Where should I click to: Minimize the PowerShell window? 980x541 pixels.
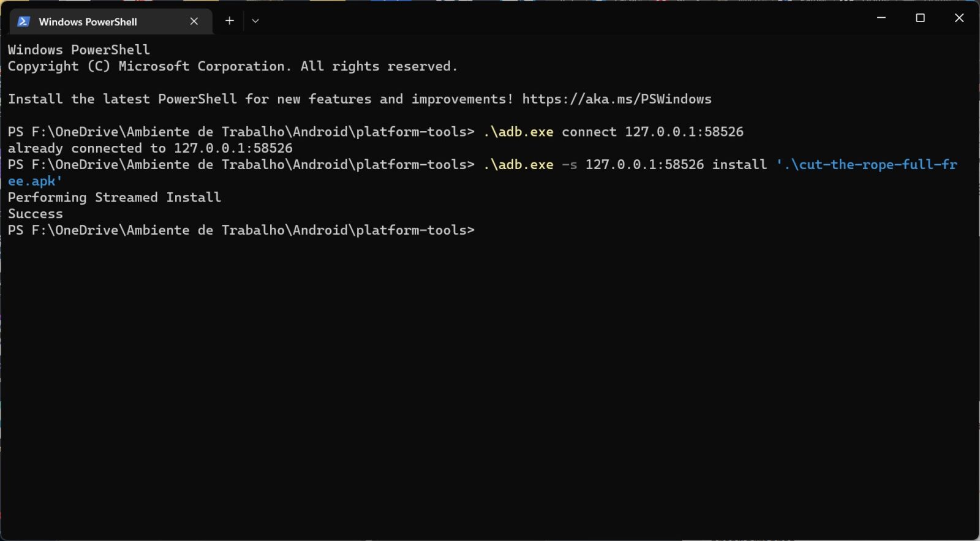[x=881, y=18]
